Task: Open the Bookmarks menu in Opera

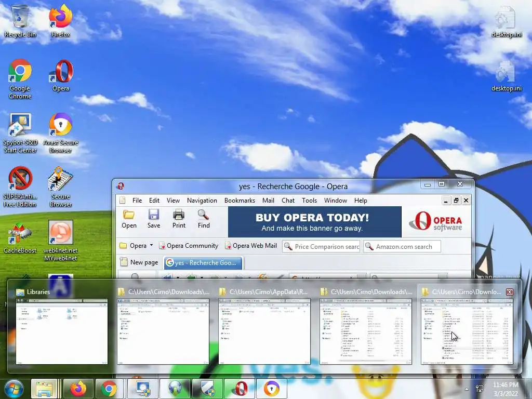Action: (x=240, y=201)
